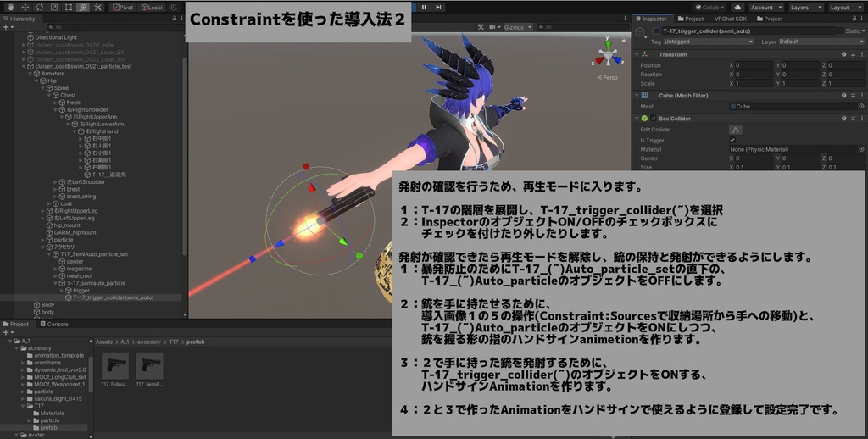This screenshot has height=439, width=868.
Task: Click the accesory breadcrumb in Assets path
Action: 149,342
